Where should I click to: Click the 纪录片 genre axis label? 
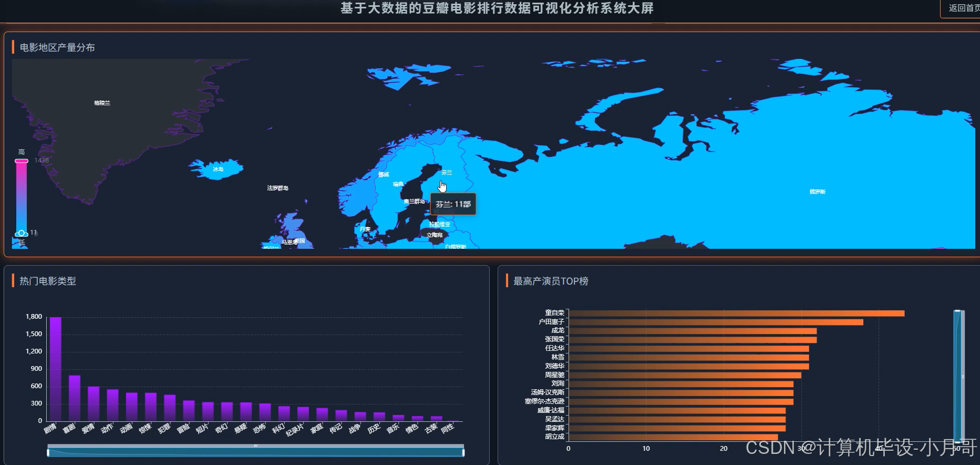pyautogui.click(x=295, y=430)
